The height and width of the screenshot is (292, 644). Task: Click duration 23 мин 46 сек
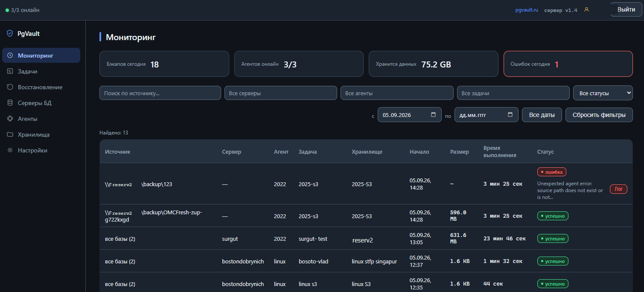504,239
